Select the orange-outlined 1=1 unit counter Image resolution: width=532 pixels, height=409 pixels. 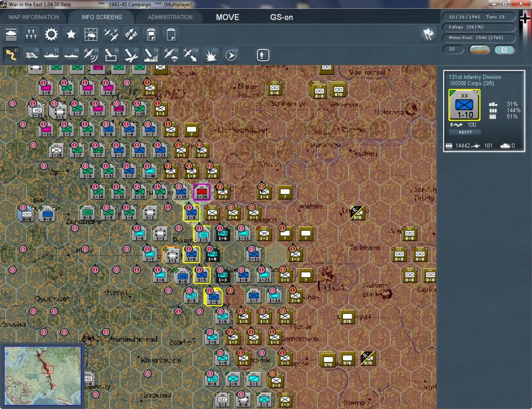point(171,255)
